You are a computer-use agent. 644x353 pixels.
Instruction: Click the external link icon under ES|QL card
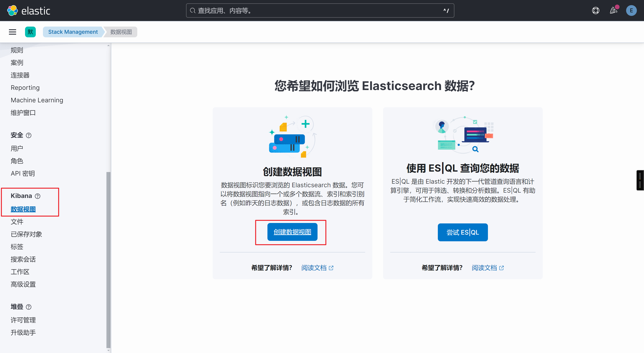pyautogui.click(x=502, y=268)
